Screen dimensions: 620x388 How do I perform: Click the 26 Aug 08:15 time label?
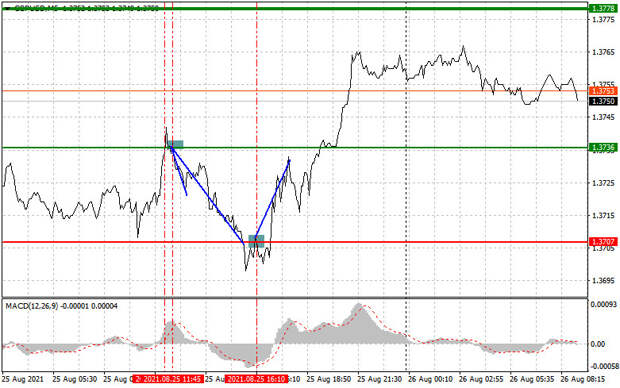coord(582,379)
